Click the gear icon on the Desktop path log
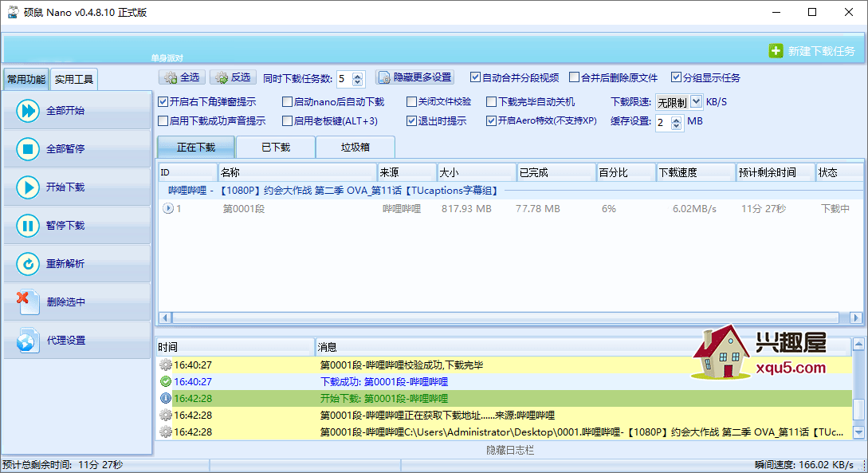868x473 pixels. [166, 432]
